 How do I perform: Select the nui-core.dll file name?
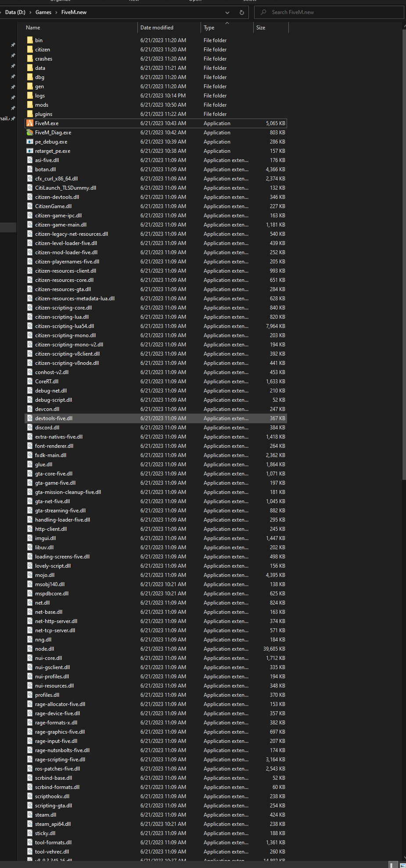click(49, 658)
